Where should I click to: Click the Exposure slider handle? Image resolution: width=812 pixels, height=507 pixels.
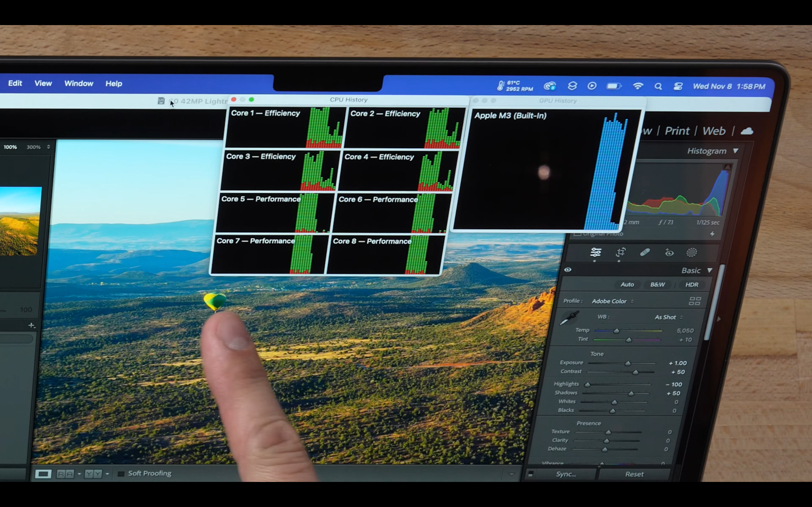click(627, 363)
